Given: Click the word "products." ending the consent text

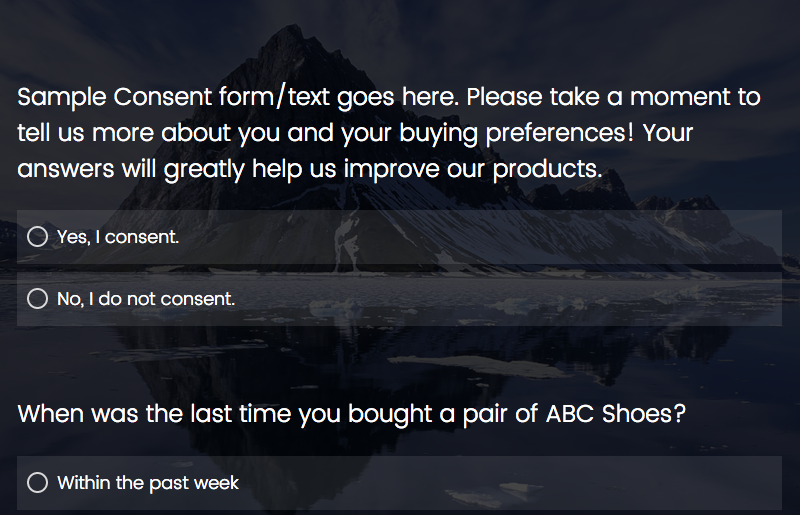Looking at the screenshot, I should click(554, 169).
